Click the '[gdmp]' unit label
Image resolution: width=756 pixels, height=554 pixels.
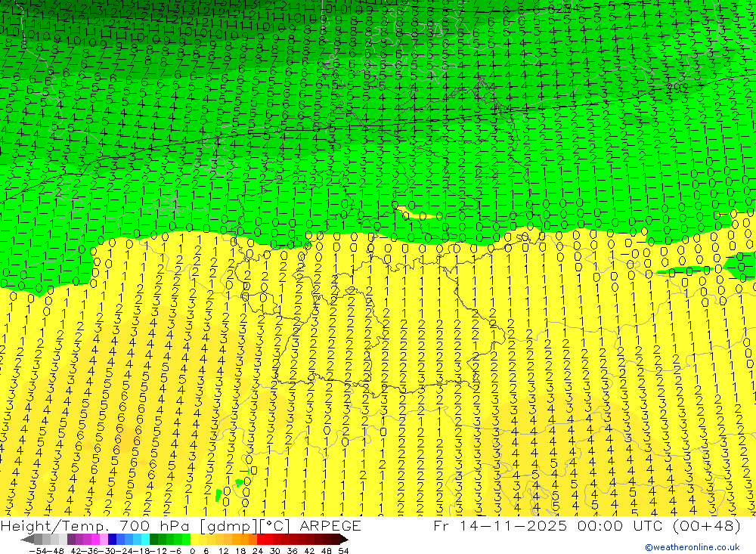point(228,526)
